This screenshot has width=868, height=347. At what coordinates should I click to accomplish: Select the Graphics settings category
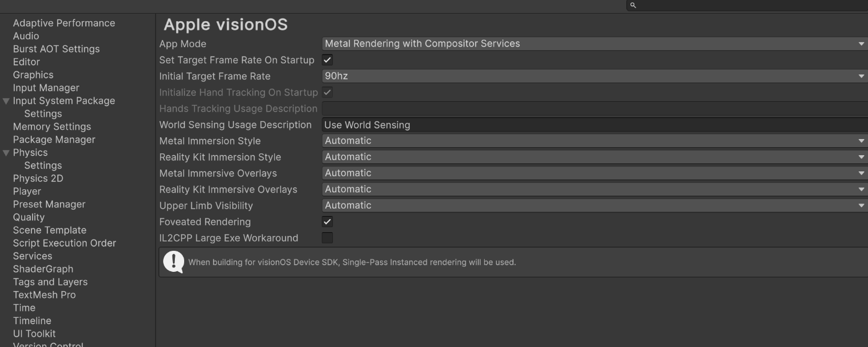(x=33, y=75)
